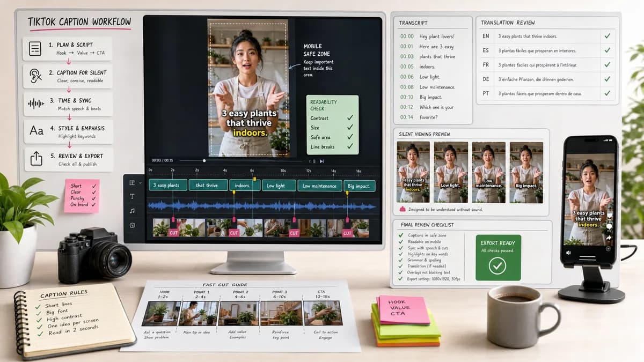The width and height of the screenshot is (644, 362).
Task: Click the pink icon beside silent viewing note
Action: coord(402,209)
